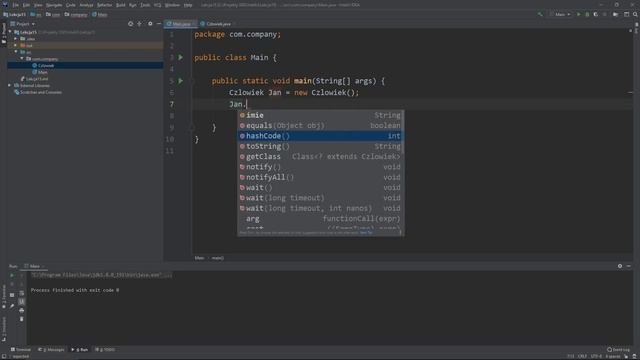640x360 pixels.
Task: Click run gutter arrow beside main method
Action: [x=180, y=81]
